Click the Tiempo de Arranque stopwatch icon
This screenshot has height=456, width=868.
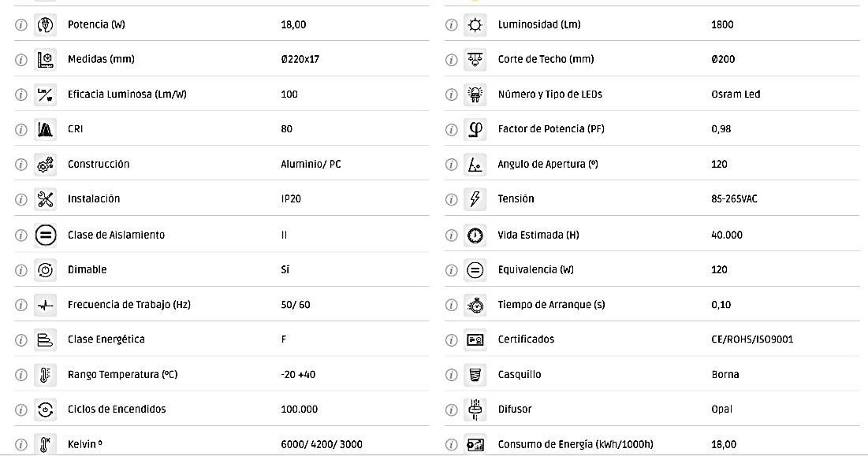click(475, 305)
